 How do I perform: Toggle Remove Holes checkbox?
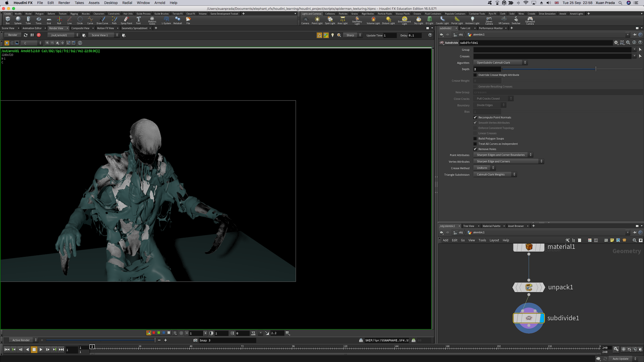pyautogui.click(x=475, y=149)
